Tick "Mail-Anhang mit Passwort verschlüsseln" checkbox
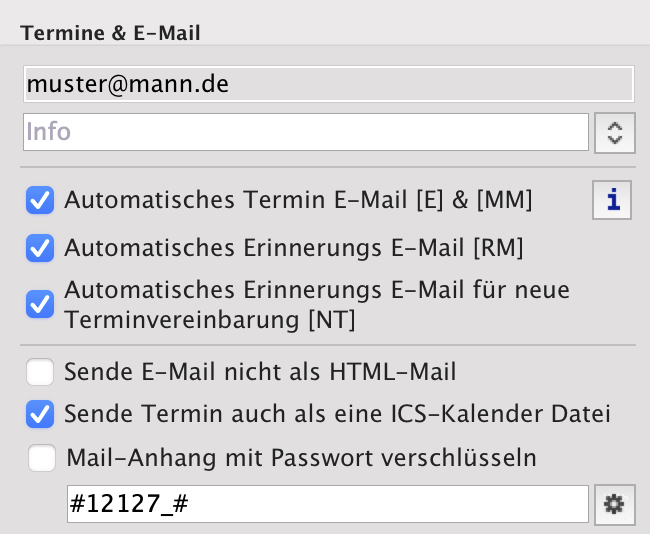This screenshot has width=650, height=534. [x=42, y=459]
